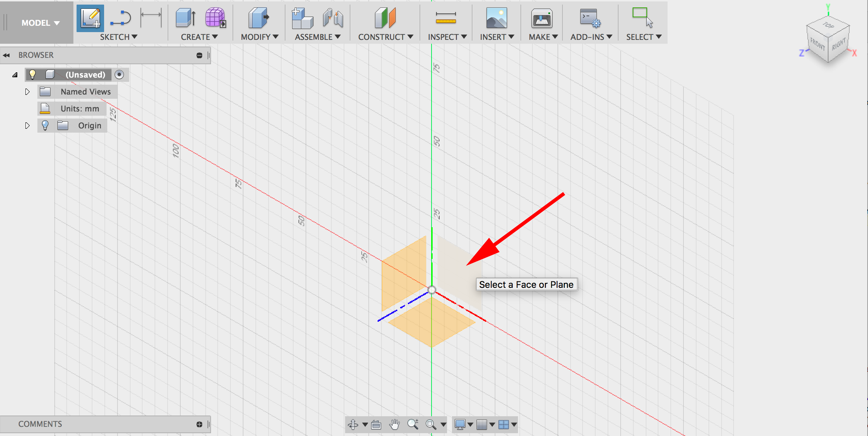Select the Named Views tree item

click(78, 92)
